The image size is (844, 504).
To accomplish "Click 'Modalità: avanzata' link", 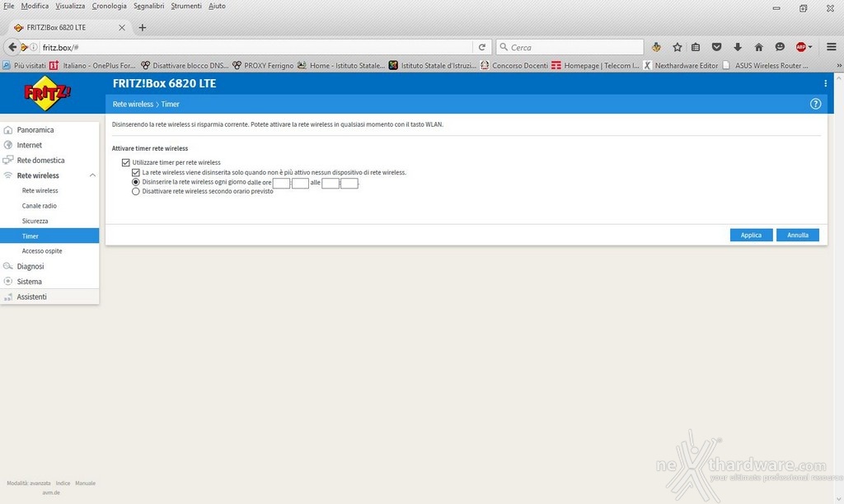I will click(x=29, y=483).
